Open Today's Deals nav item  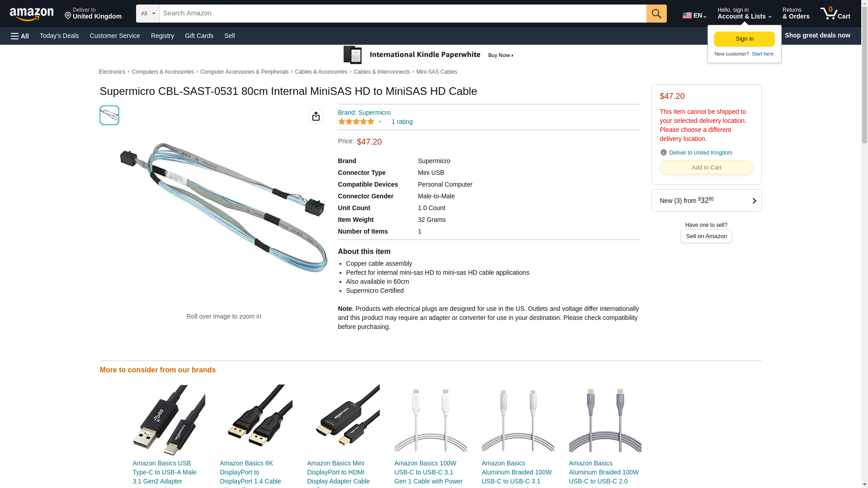(x=59, y=36)
